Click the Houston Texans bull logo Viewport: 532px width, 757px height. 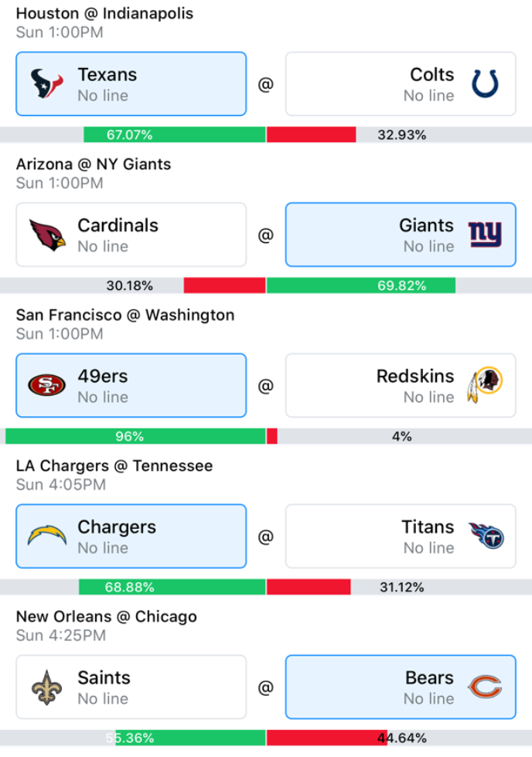(46, 84)
